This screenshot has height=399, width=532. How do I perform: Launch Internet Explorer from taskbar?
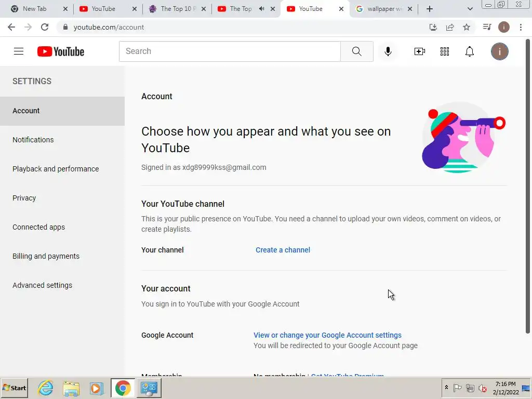[x=46, y=388]
